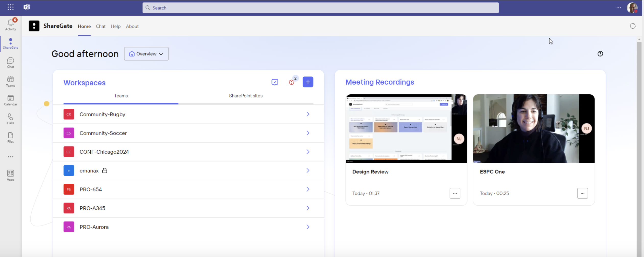The width and height of the screenshot is (644, 257).
Task: Click the blue e avatar of emanax
Action: [69, 171]
